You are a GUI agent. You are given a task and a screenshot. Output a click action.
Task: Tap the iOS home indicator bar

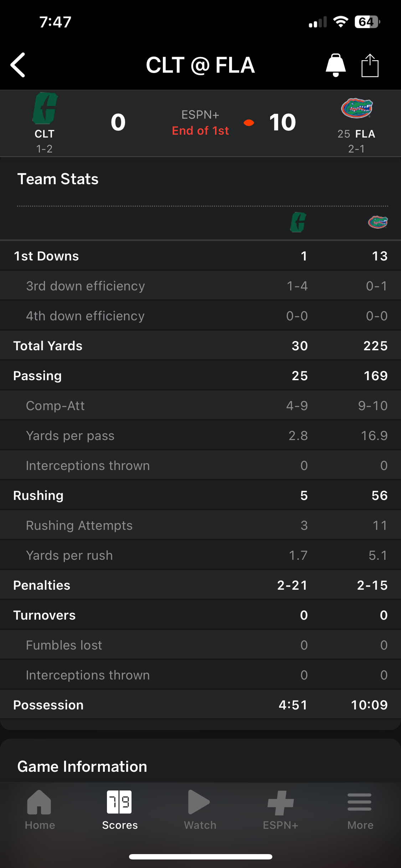[200, 857]
